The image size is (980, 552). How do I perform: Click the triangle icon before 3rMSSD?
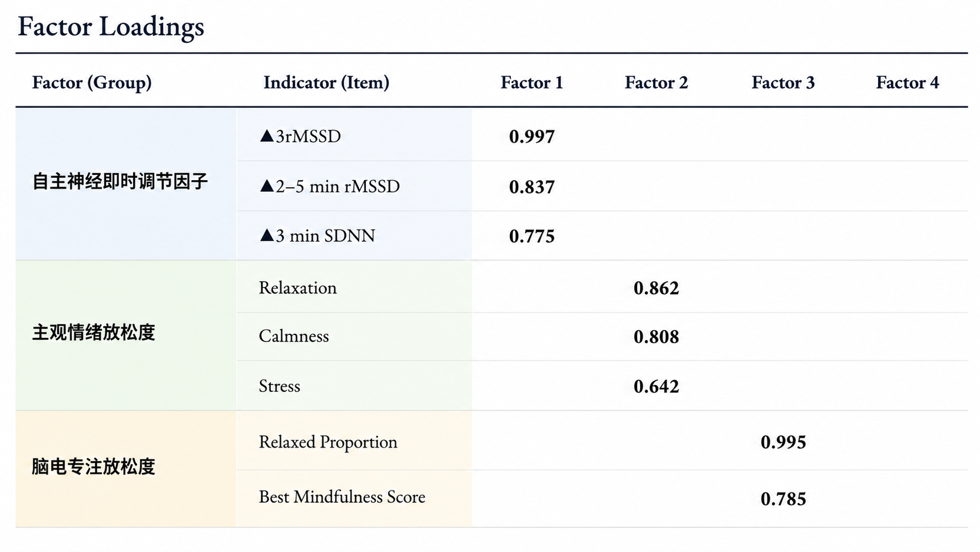point(267,136)
